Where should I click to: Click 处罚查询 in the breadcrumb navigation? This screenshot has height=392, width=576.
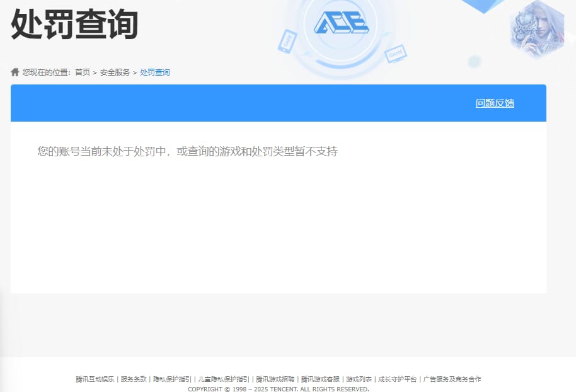point(155,72)
